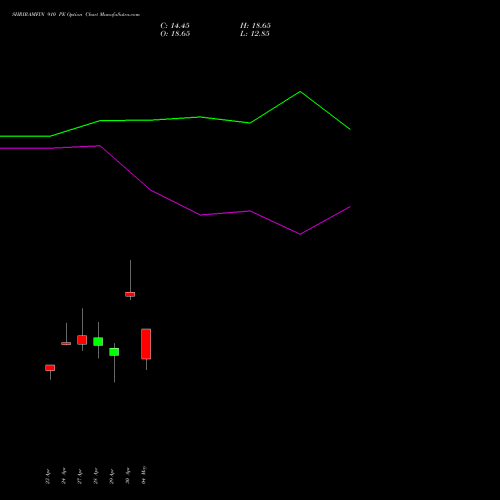Select the '28 Apr' date axis label
500x500 pixels.
point(96,477)
